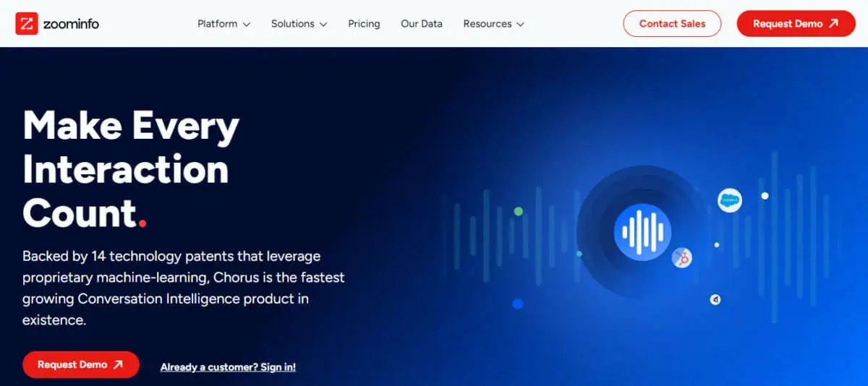Click the zoominfo wordmark in header

point(69,24)
